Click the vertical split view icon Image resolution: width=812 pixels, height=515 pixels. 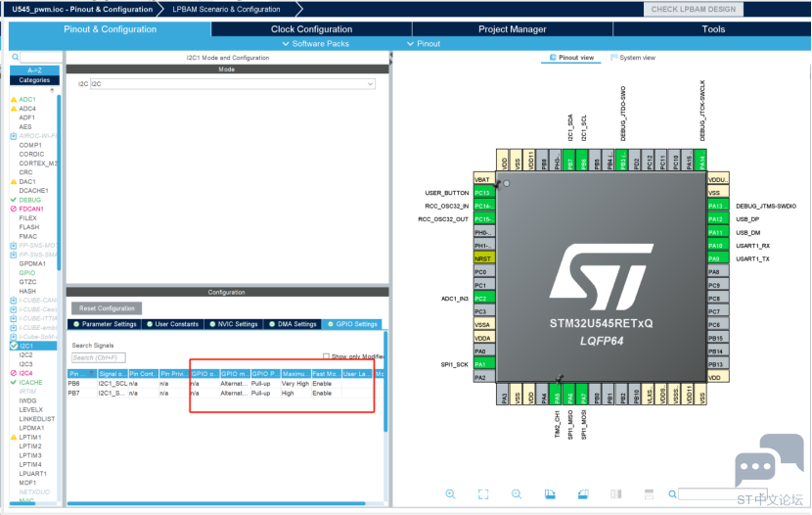pyautogui.click(x=615, y=493)
